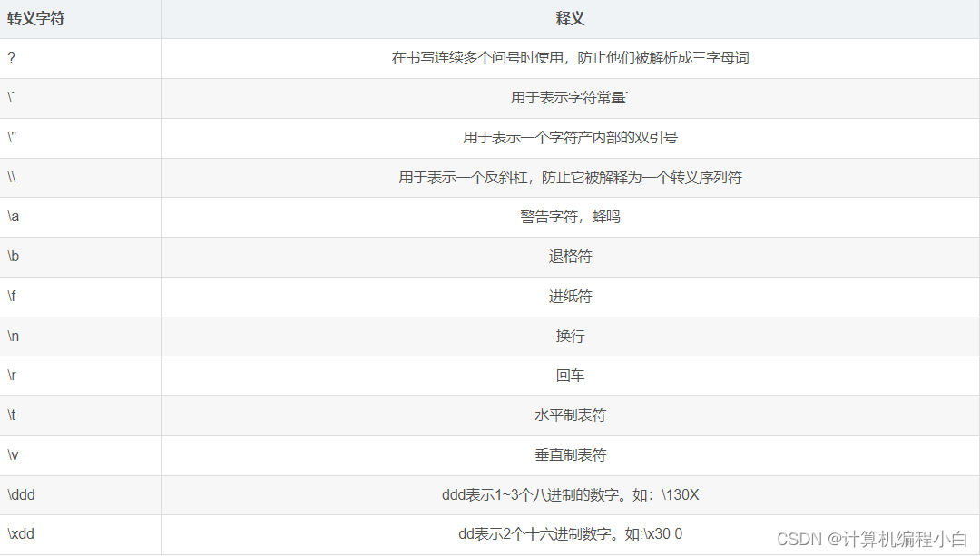The image size is (980, 556).
Task: Click the text 垂直制表符
Action: [570, 455]
